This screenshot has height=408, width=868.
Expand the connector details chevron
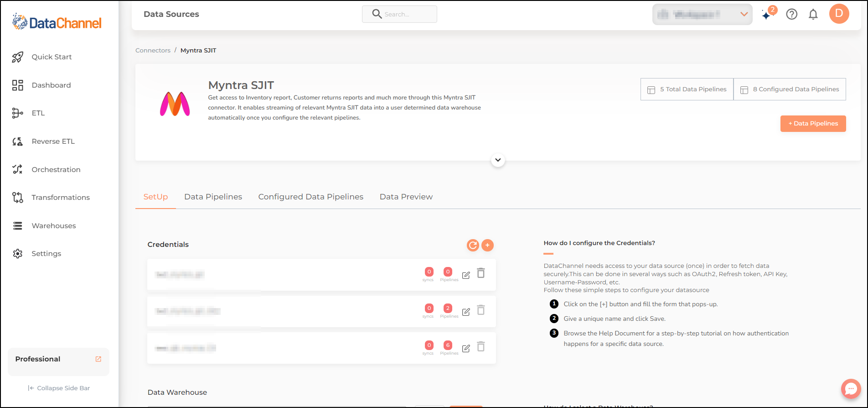click(x=498, y=160)
